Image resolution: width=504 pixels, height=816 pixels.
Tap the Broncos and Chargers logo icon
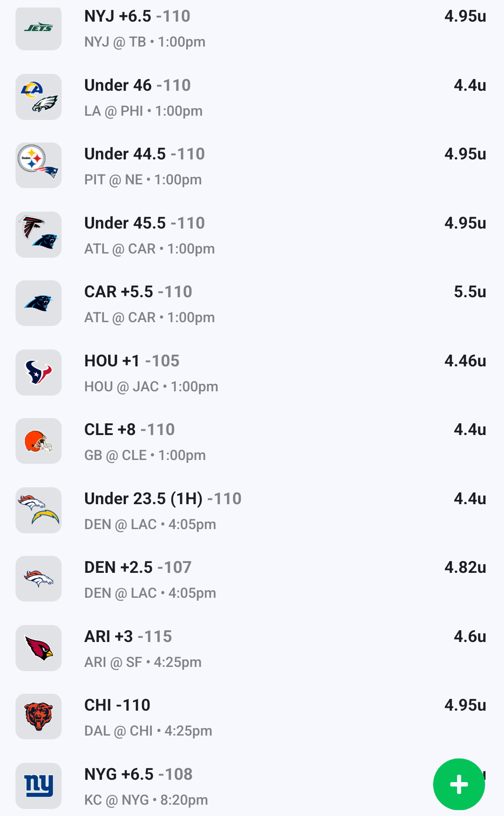tap(39, 510)
